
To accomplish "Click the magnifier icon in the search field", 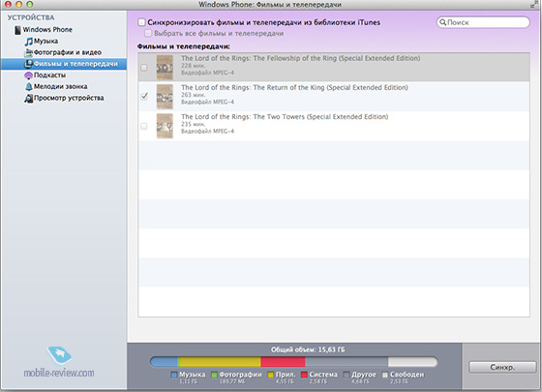I will pos(443,22).
